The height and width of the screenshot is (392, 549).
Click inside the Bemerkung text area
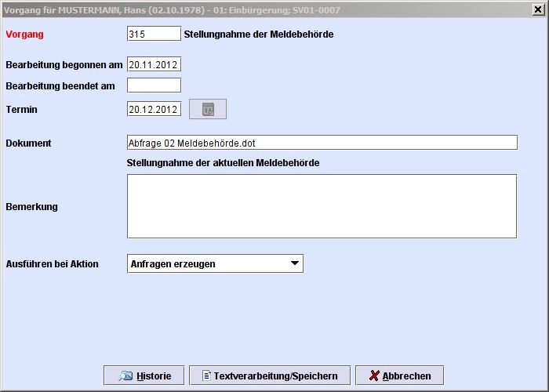click(322, 205)
